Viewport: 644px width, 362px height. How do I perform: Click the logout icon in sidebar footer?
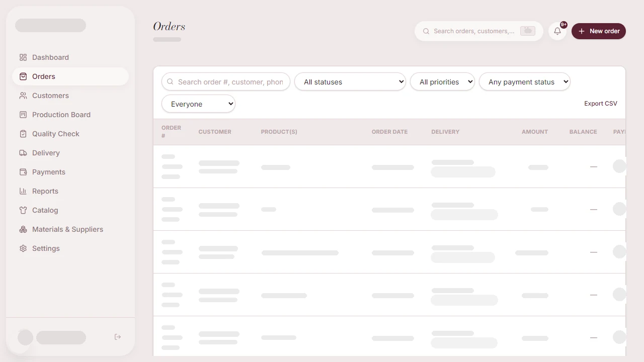click(118, 337)
